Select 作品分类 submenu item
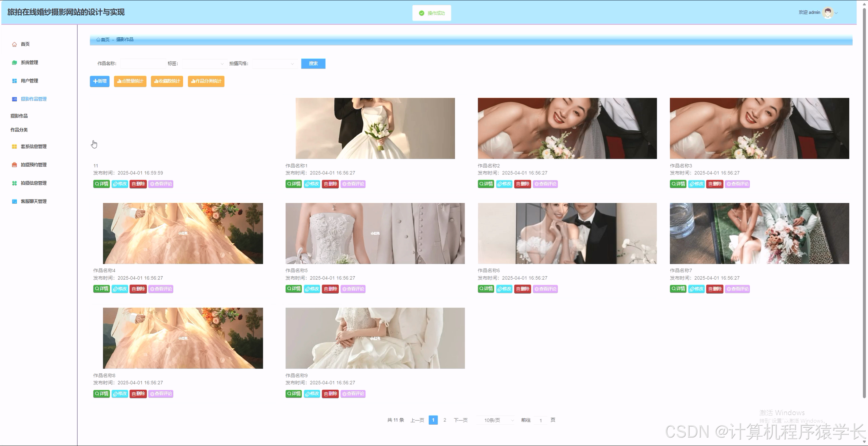Screen dimensions: 868x446 (x=19, y=130)
